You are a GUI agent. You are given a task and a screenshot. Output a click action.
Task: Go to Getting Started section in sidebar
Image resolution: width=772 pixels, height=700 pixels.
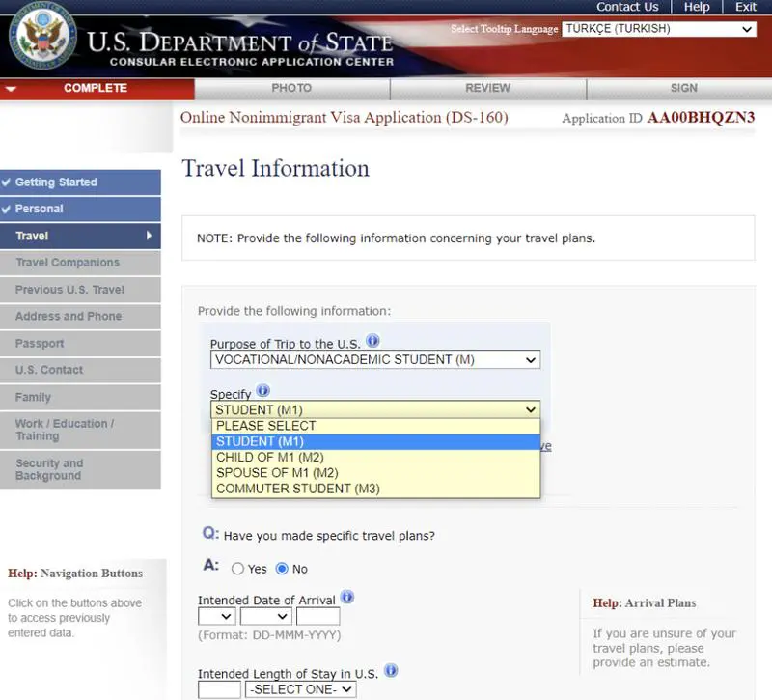[56, 182]
